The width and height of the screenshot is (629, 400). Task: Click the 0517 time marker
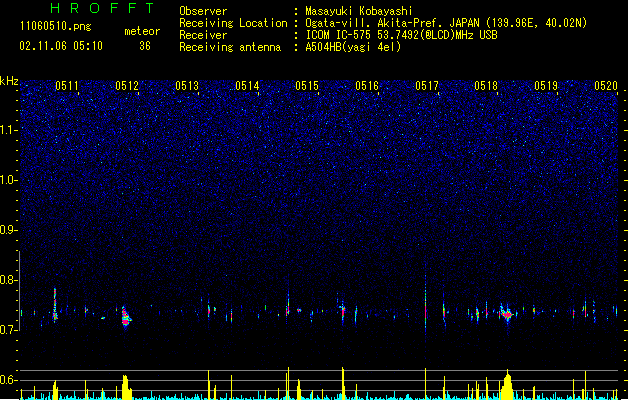(x=427, y=86)
